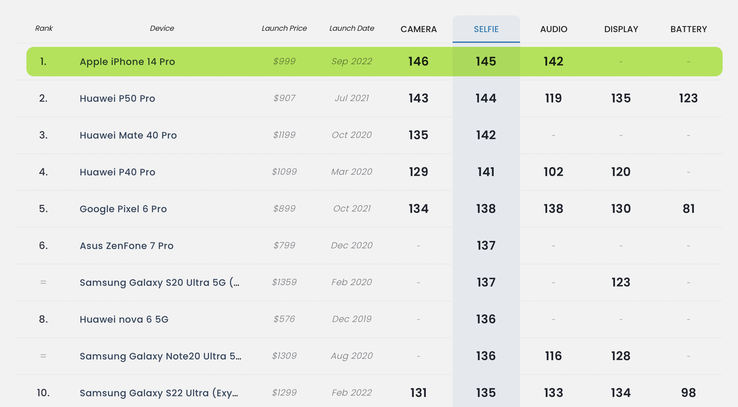Click the Launch Price column header
This screenshot has width=738, height=407.
285,29
